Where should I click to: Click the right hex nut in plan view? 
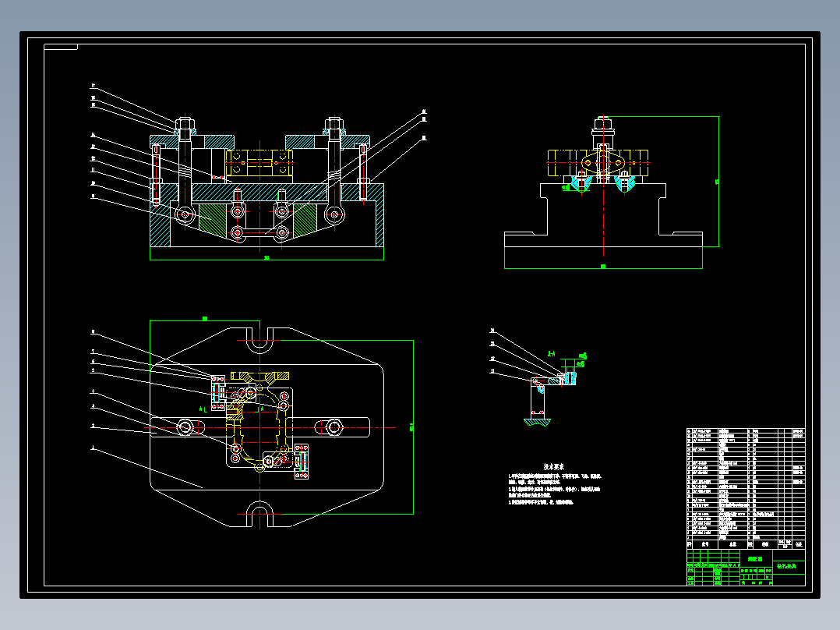tap(334, 427)
